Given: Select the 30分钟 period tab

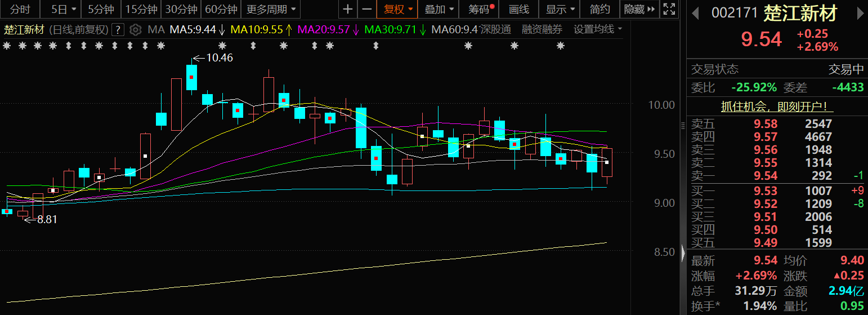Looking at the screenshot, I should 181,9.
